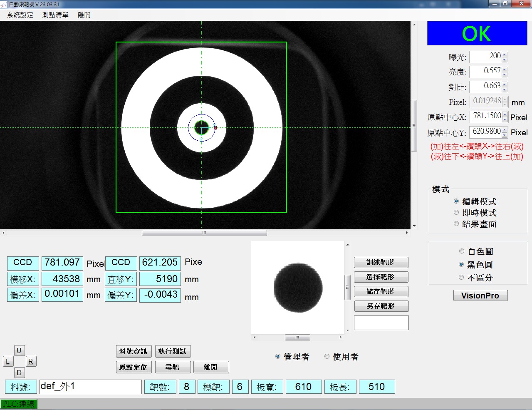The height and width of the screenshot is (410, 532).
Task: Select the 管理者 role radio button
Action: [x=278, y=357]
